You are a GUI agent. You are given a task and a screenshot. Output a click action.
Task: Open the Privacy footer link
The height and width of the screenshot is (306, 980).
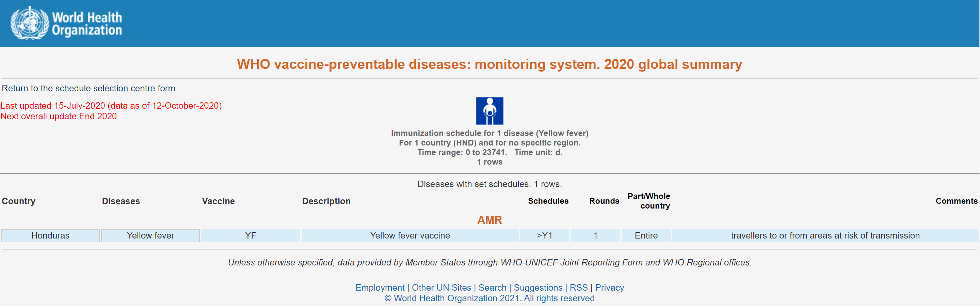[x=609, y=288]
